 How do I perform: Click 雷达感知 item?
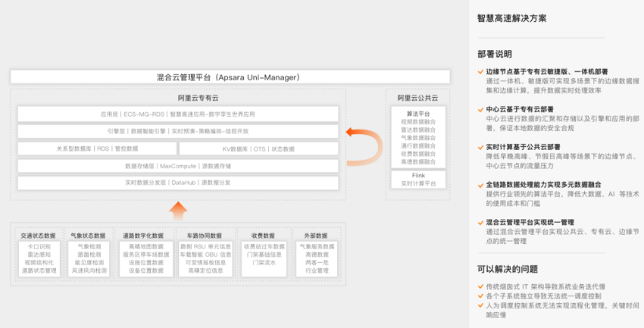point(39,255)
